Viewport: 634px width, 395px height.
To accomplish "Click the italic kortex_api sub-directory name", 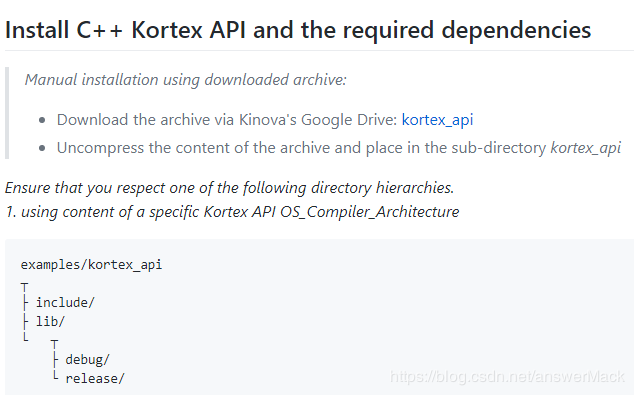I will (x=586, y=148).
